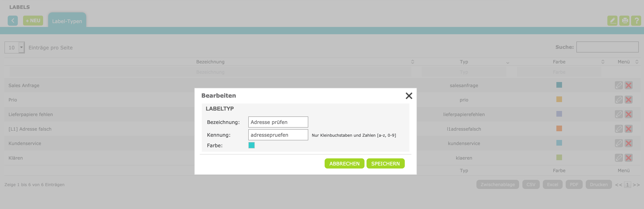
Task: Click the + NEU button
Action: click(x=33, y=20)
